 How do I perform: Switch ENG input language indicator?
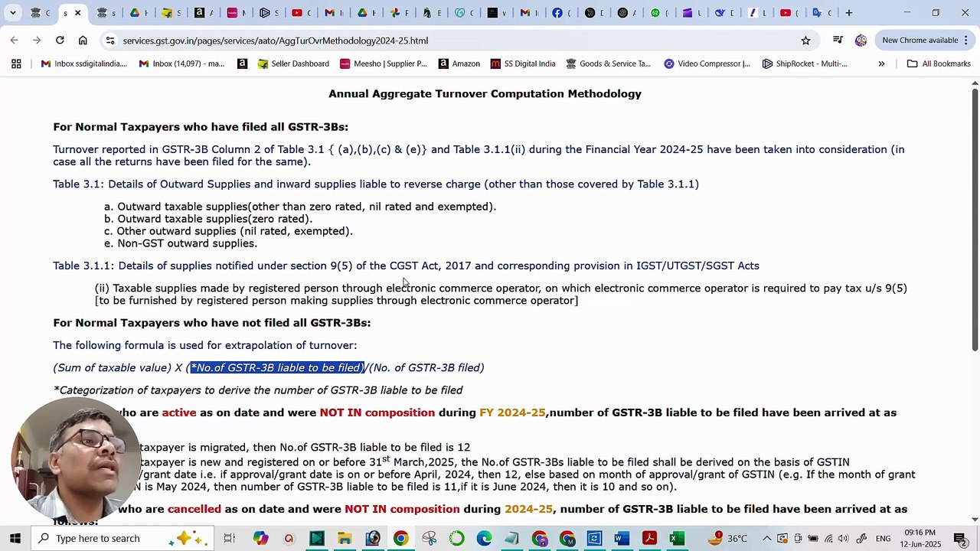[883, 538]
